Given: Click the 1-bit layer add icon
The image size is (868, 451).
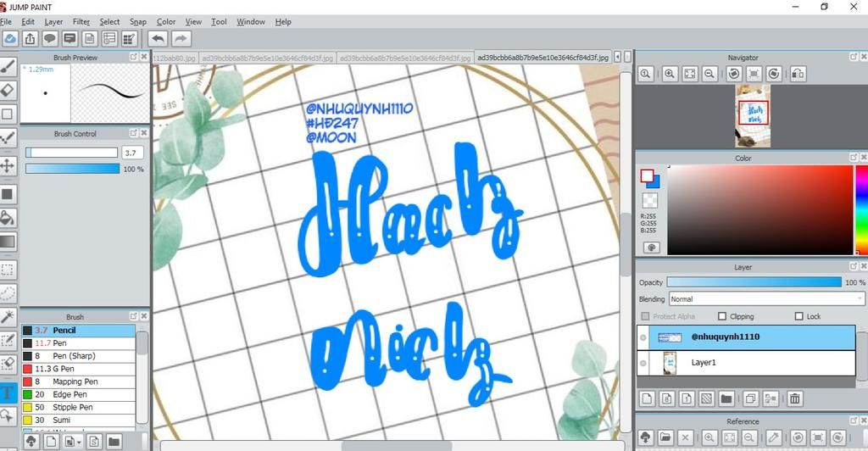Looking at the screenshot, I should click(687, 398).
